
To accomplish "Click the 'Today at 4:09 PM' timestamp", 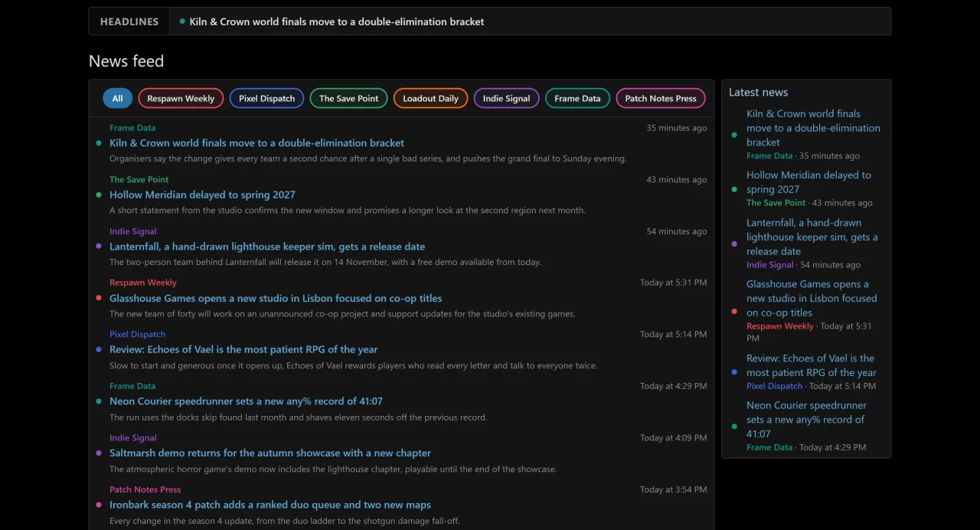I will point(673,437).
